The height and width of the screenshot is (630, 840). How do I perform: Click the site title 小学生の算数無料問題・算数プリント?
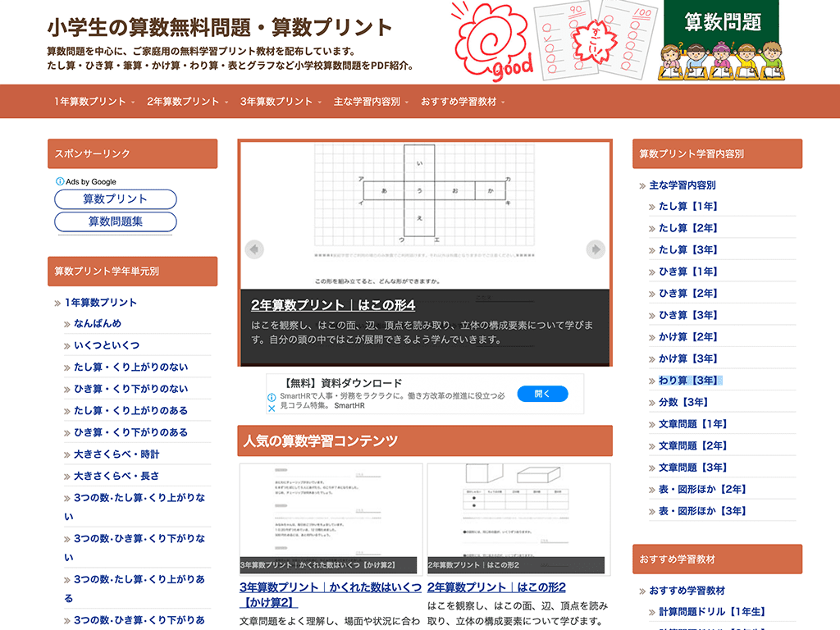click(x=220, y=27)
